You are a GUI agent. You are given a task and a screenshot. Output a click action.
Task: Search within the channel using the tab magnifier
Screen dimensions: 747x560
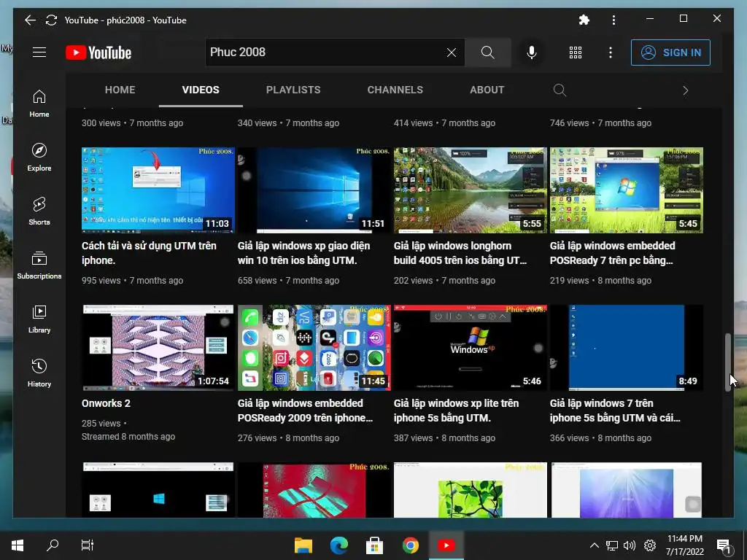point(560,90)
